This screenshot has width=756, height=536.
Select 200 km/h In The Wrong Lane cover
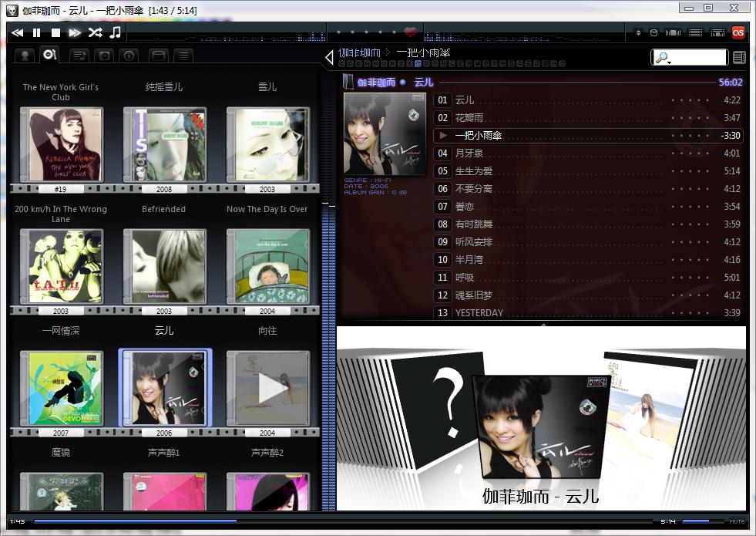[61, 266]
